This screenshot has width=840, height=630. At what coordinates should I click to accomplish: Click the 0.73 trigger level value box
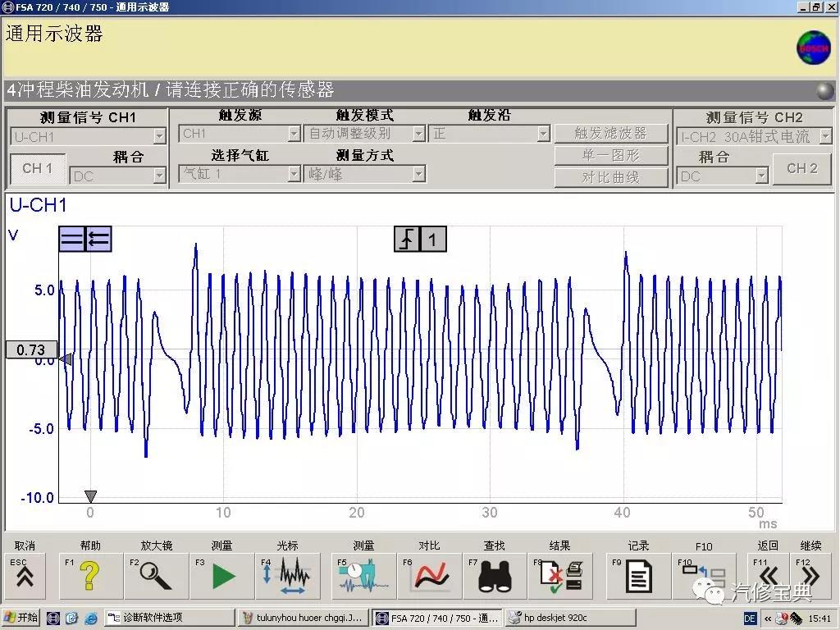[x=31, y=349]
